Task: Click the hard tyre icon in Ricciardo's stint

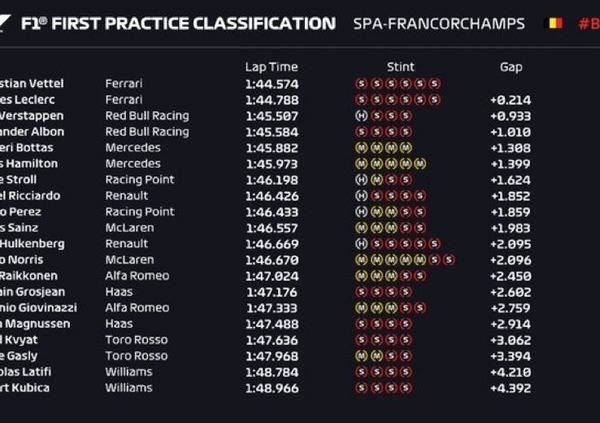Action: pyautogui.click(x=360, y=196)
